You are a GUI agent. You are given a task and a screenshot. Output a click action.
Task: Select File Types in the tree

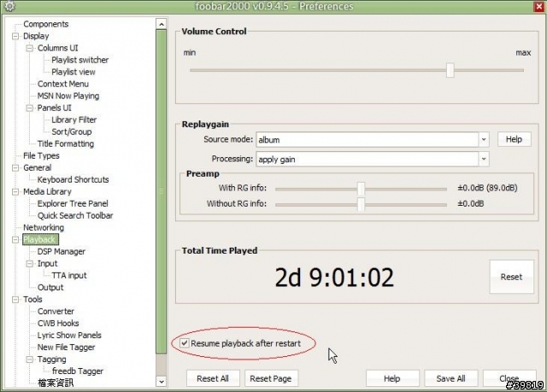click(41, 155)
